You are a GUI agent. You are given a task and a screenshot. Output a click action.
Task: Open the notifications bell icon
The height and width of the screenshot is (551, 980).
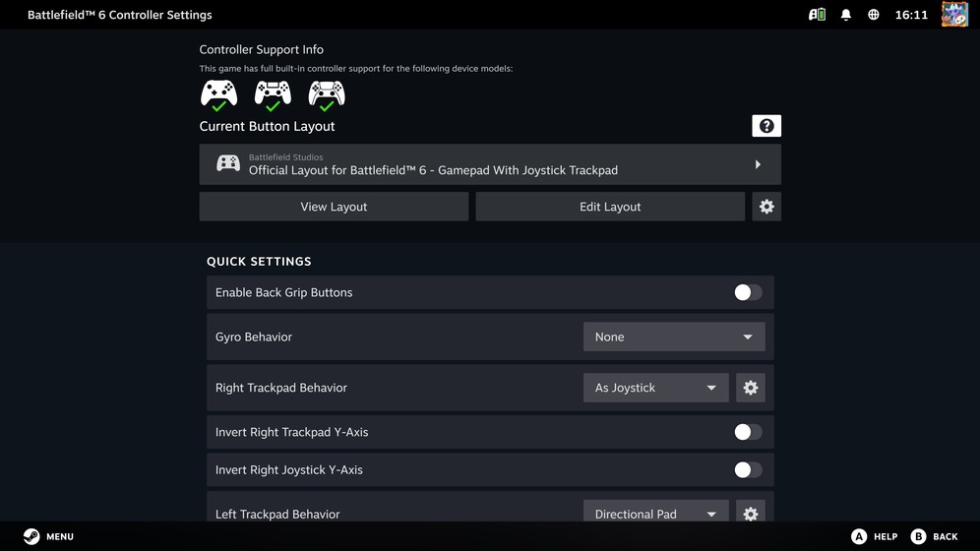pos(845,15)
